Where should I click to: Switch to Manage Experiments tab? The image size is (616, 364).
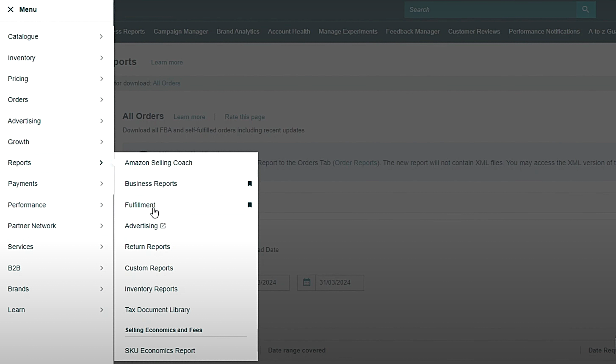348,31
